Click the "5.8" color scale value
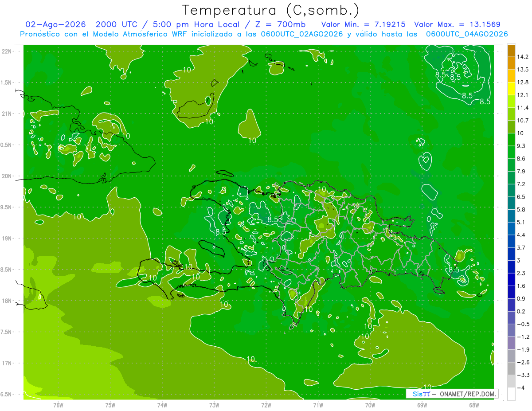Image resolution: width=532 pixels, height=411 pixels. (x=521, y=209)
